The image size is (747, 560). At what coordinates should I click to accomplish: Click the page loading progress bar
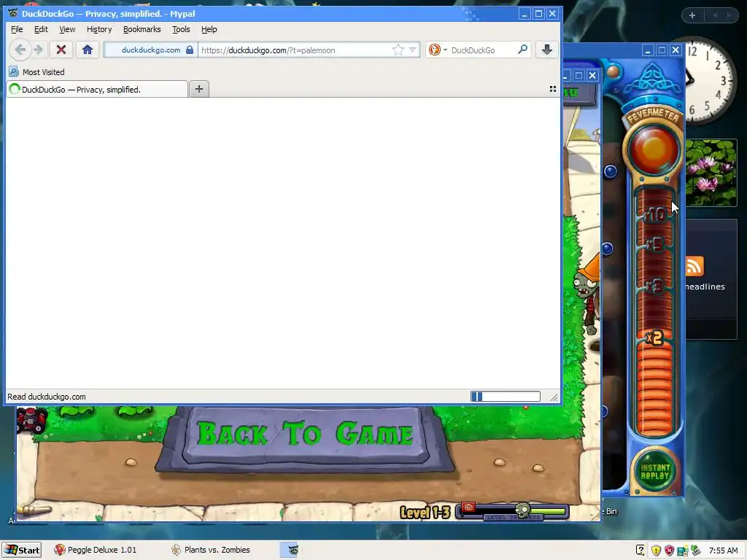click(x=506, y=396)
